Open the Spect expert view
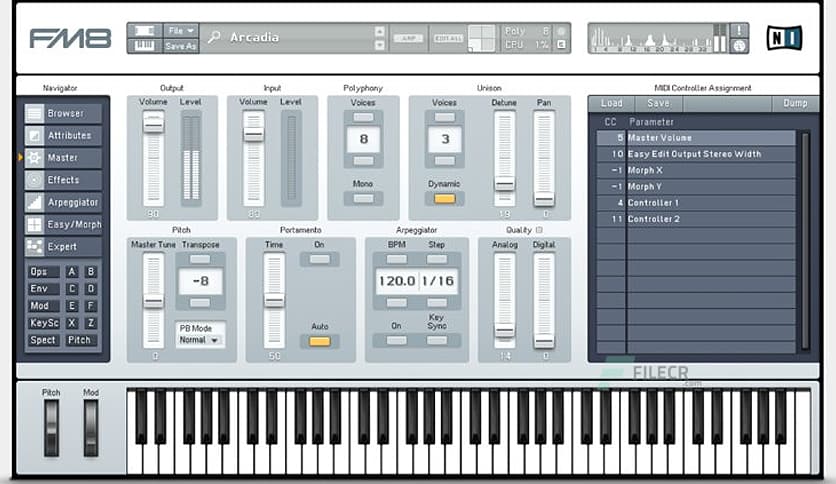Viewport: 836px width, 484px height. (x=43, y=340)
